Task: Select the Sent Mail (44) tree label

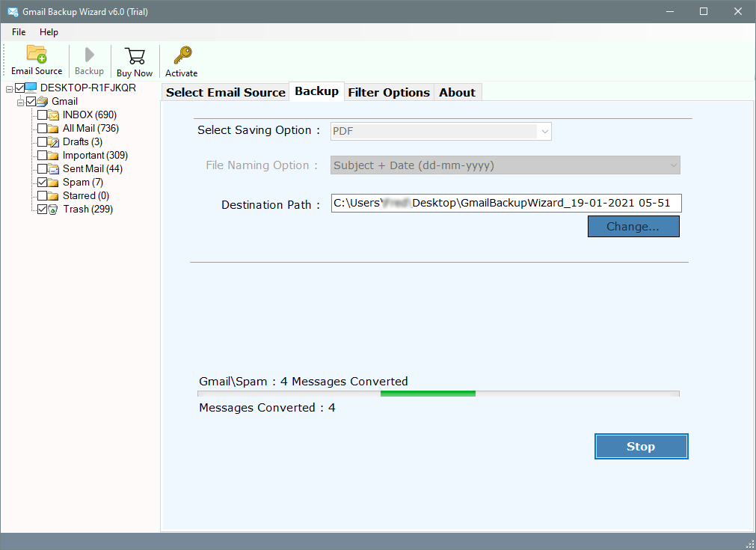Action: [x=93, y=169]
